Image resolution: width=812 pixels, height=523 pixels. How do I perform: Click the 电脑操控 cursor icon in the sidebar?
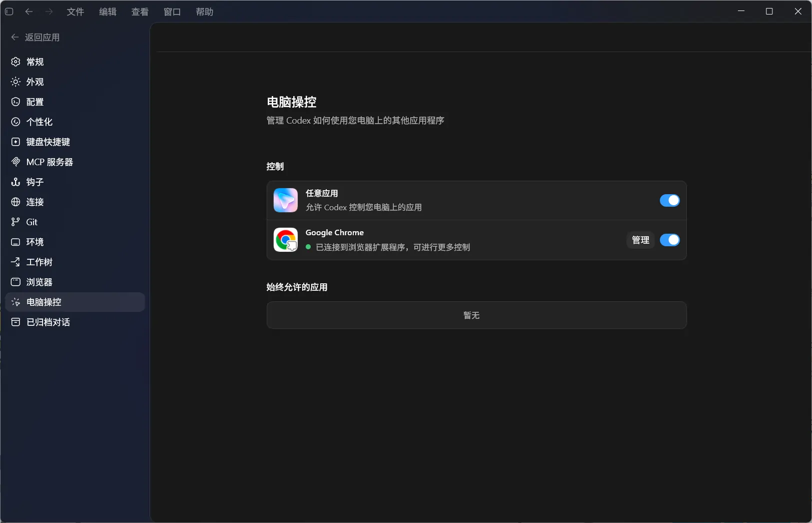click(16, 302)
